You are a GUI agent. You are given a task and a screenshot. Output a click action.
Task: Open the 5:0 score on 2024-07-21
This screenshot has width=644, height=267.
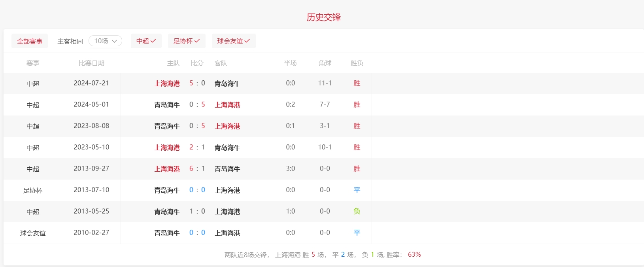197,83
